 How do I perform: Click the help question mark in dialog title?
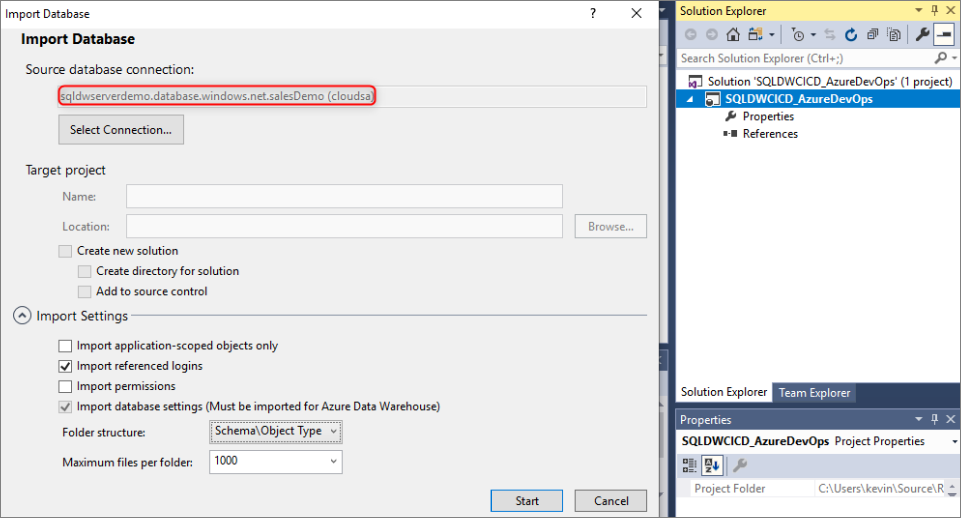click(x=593, y=13)
